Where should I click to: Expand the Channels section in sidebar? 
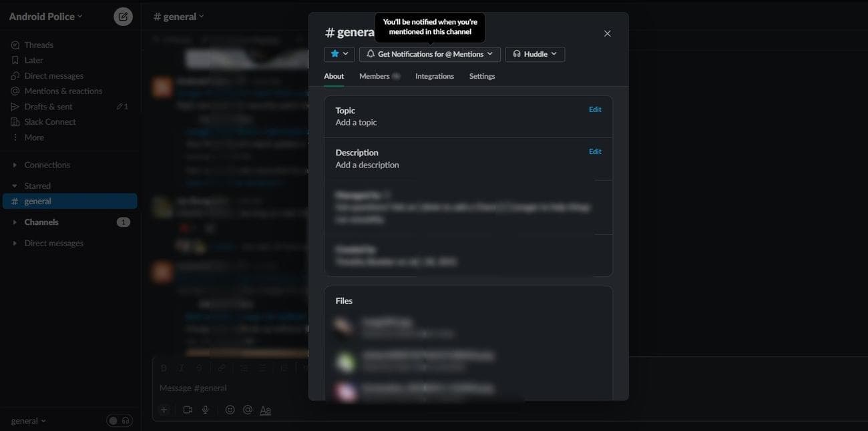point(41,222)
